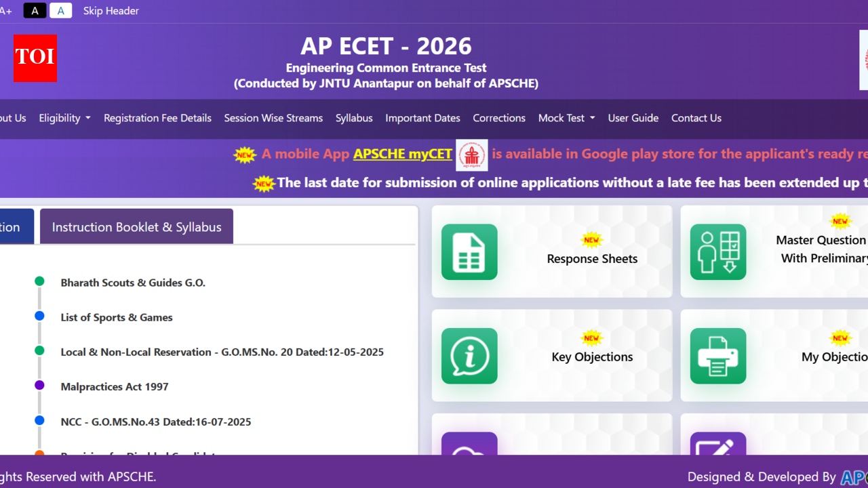Viewport: 868px width, 488px height.
Task: Toggle larger text with the A+ control
Action: point(7,11)
